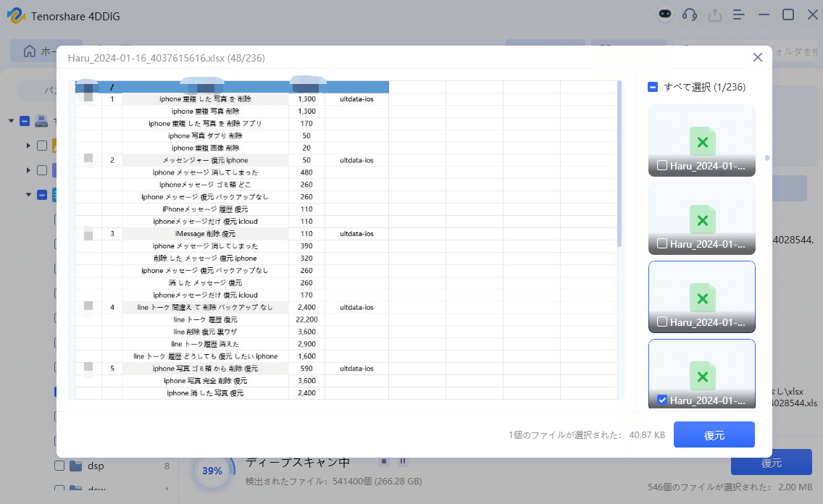The image size is (823, 504).
Task: Click the share/export icon in title bar
Action: [x=715, y=14]
